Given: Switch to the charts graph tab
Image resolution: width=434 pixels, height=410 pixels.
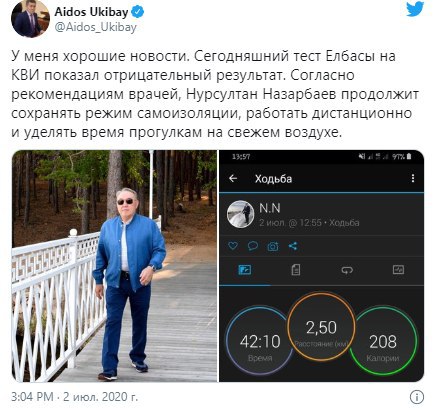Looking at the screenshot, I should pyautogui.click(x=398, y=269).
